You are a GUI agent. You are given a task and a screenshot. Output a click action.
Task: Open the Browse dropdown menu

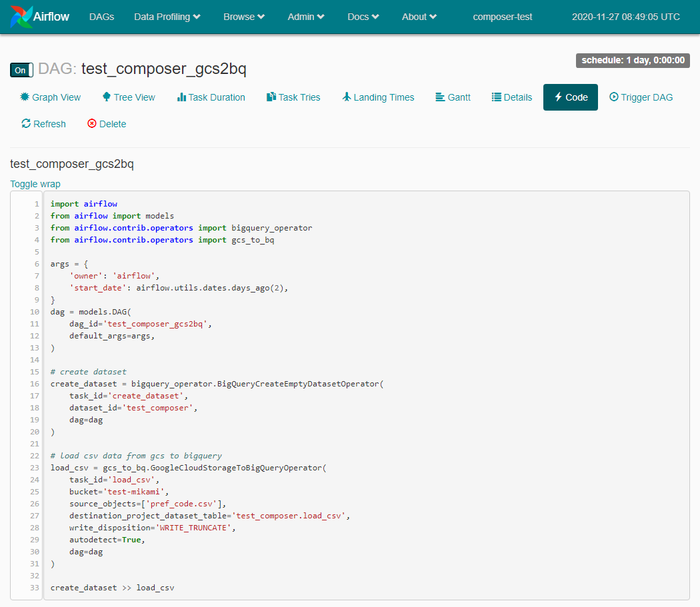(x=244, y=17)
